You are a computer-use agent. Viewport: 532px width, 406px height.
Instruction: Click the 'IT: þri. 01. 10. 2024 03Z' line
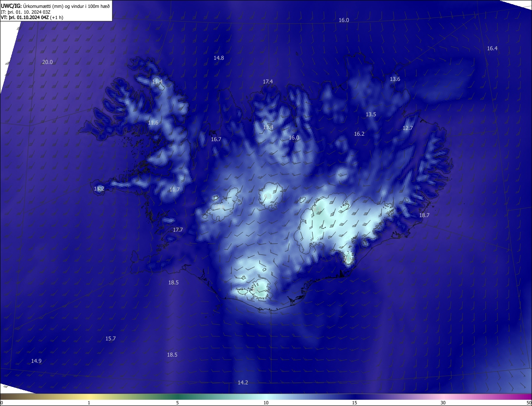tap(26, 12)
